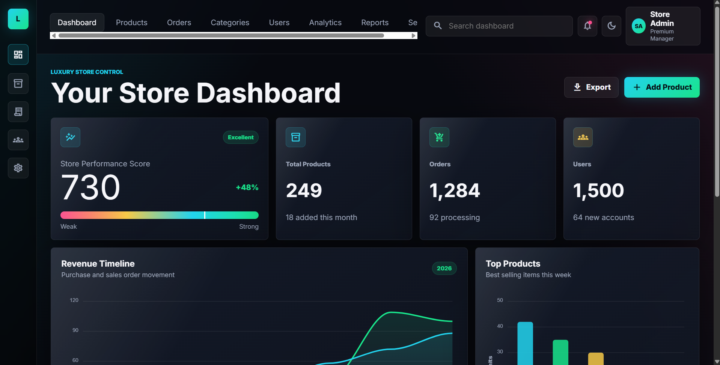Image resolution: width=720 pixels, height=365 pixels.
Task: Click the Users card group icon
Action: click(583, 137)
